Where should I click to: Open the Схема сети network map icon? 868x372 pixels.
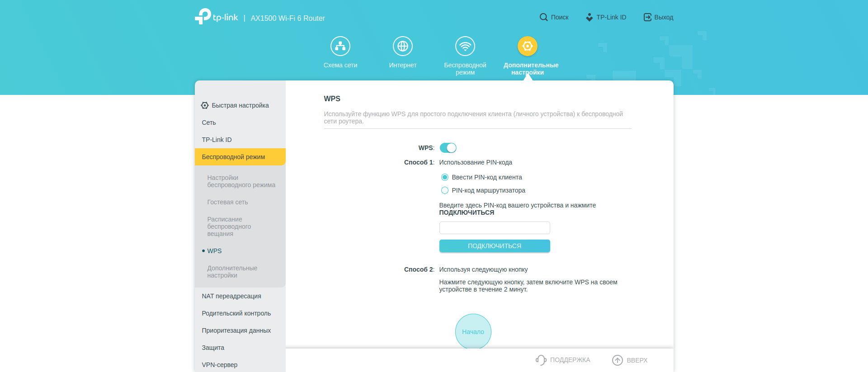pos(340,46)
